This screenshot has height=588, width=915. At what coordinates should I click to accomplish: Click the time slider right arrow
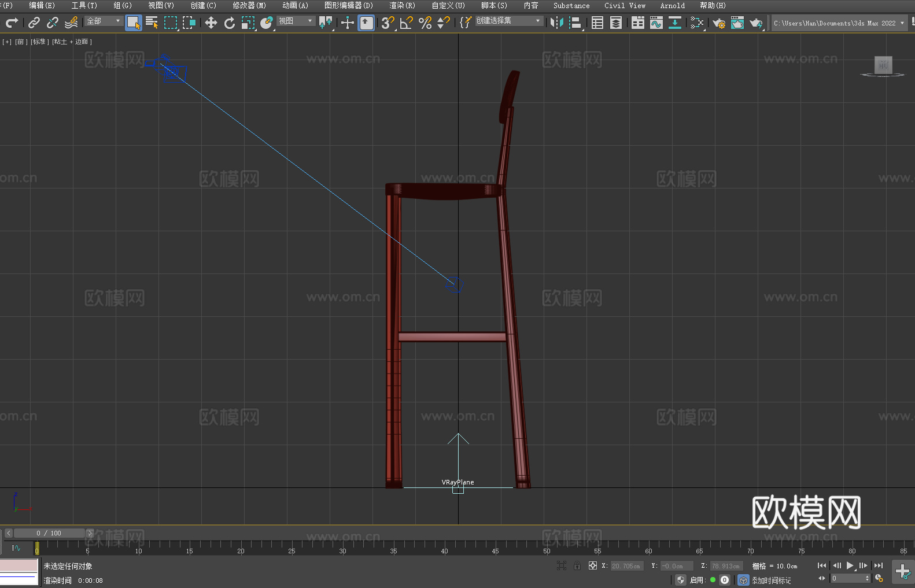[90, 533]
